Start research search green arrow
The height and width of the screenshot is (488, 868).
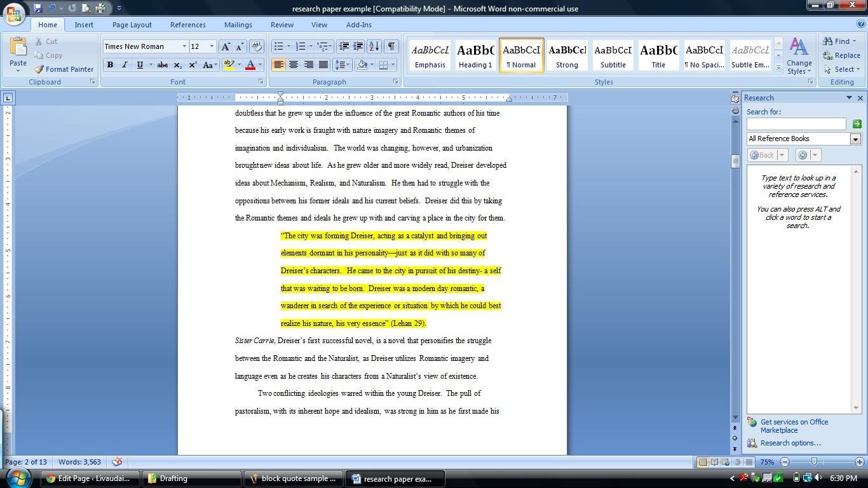pyautogui.click(x=857, y=124)
